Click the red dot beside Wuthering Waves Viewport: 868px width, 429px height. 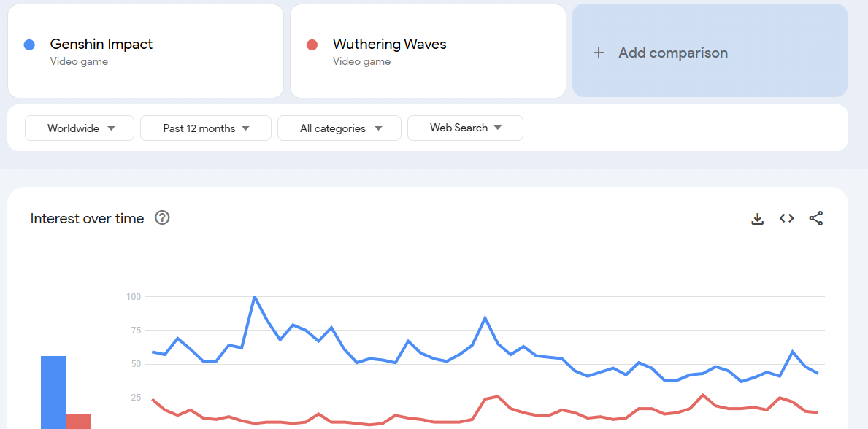[312, 45]
